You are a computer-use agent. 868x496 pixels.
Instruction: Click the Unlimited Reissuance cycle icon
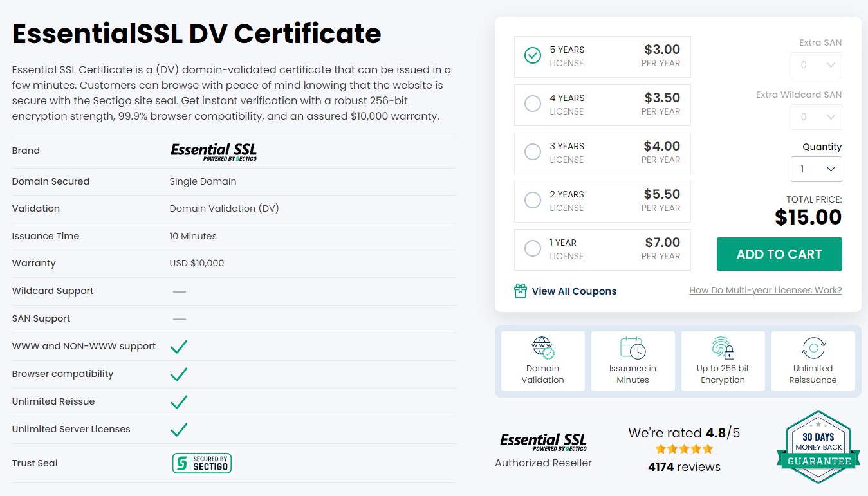point(813,348)
